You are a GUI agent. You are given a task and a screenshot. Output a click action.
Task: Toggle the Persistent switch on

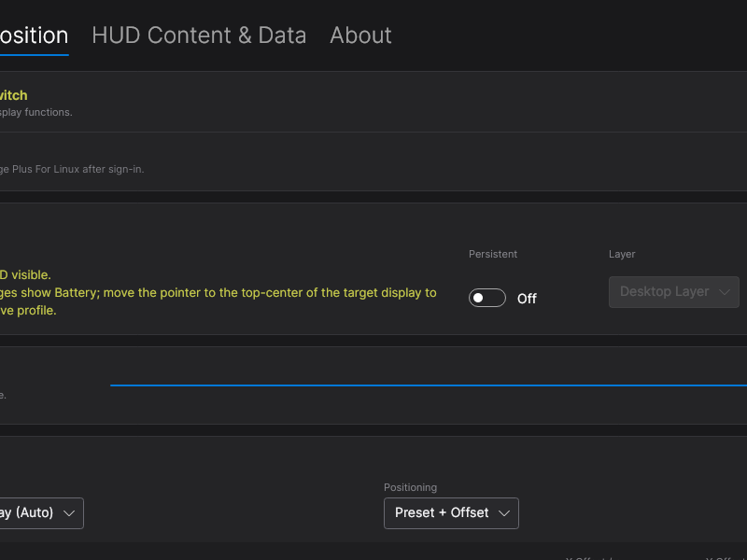click(486, 298)
